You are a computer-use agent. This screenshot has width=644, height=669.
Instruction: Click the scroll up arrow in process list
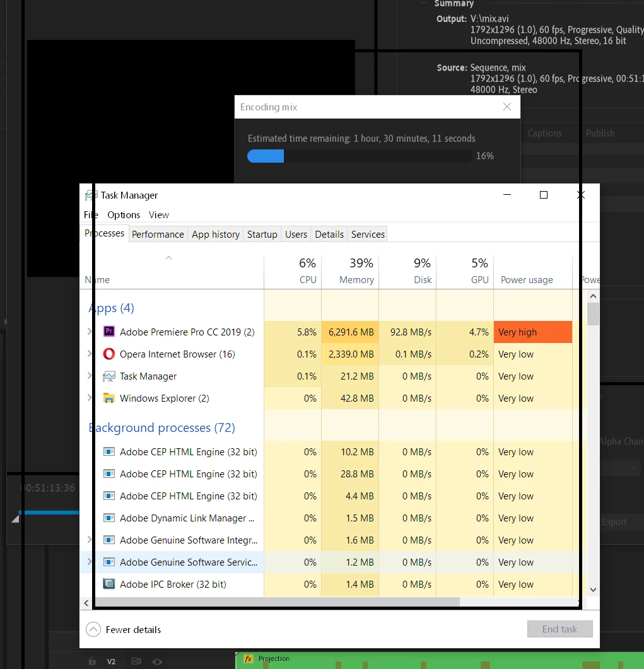(x=593, y=296)
